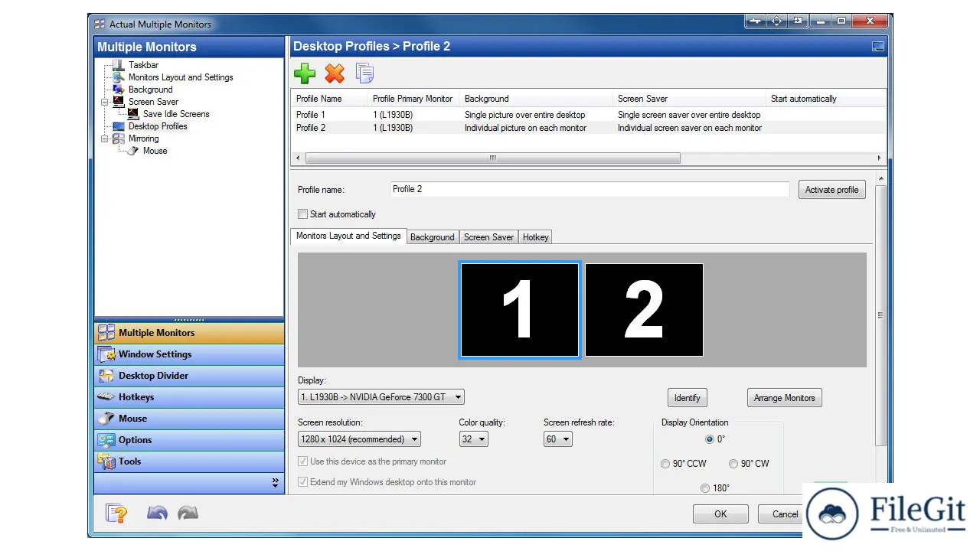Click the Mouse icon under Mirroring
Image resolution: width=980 pixels, height=551 pixels.
[x=133, y=151]
